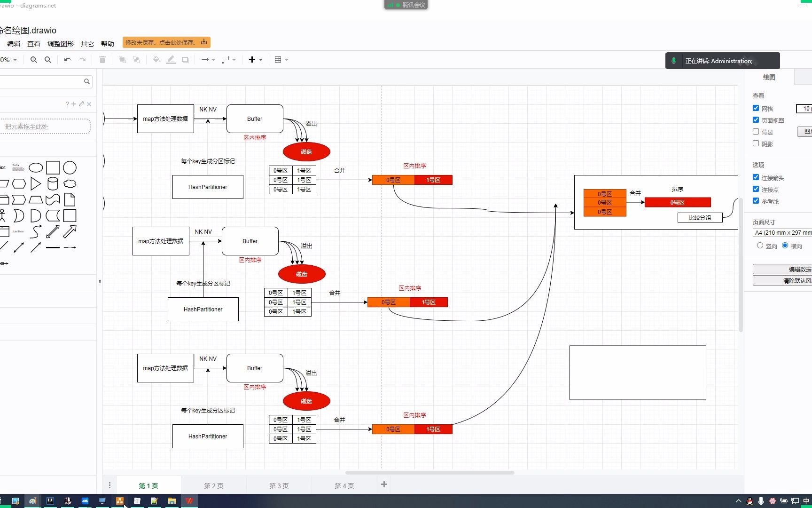Open File Explorer from the taskbar

click(172, 501)
